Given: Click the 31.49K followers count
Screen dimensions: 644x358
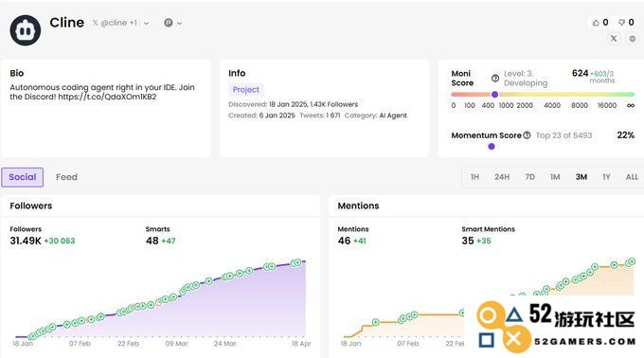Looking at the screenshot, I should (x=26, y=241).
